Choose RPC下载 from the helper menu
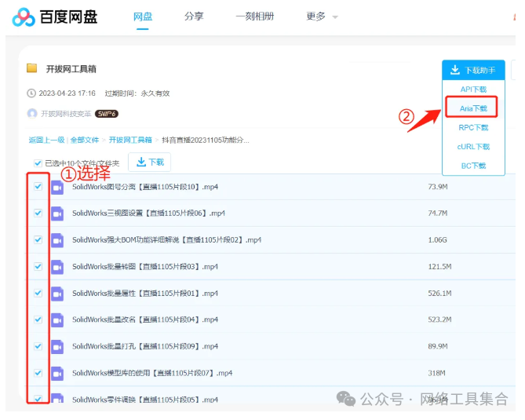525x420 pixels. 473,128
